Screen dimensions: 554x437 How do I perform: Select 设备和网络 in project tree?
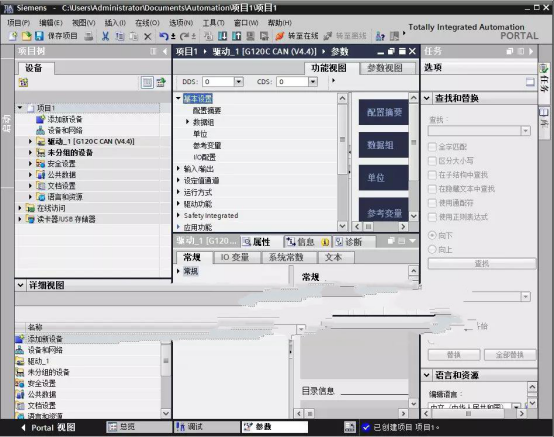tap(65, 130)
